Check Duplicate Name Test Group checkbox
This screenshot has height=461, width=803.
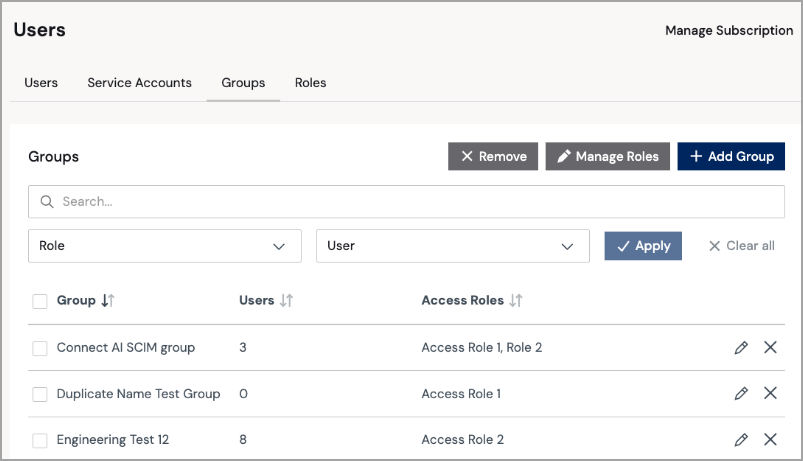(40, 394)
